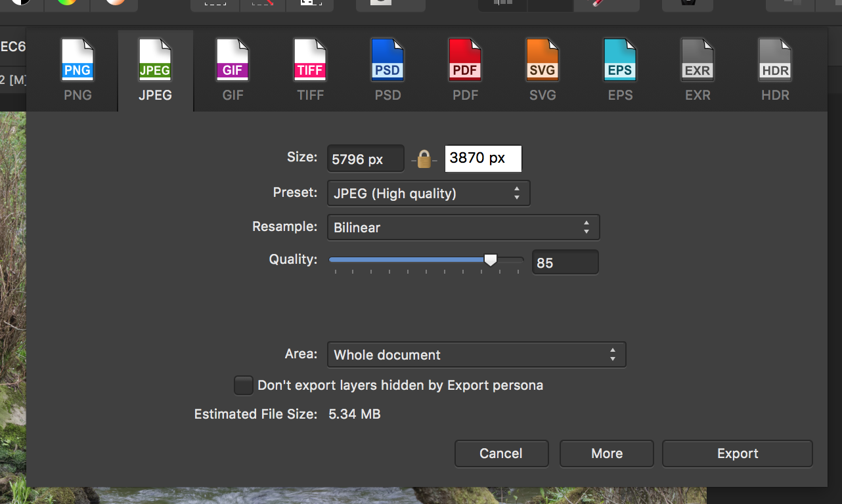Open the Preset dropdown
This screenshot has width=842, height=504.
coord(428,193)
